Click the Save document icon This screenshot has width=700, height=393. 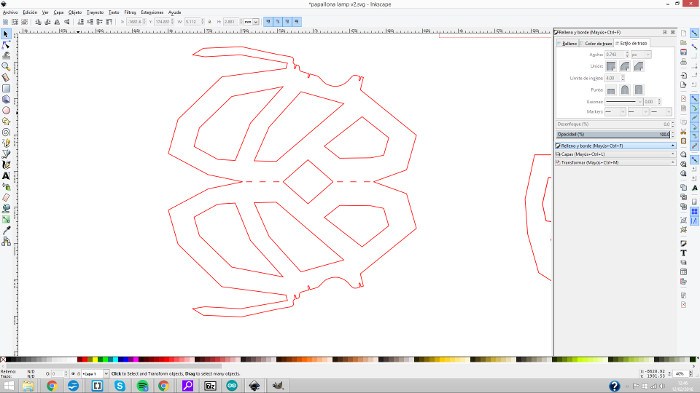683,52
